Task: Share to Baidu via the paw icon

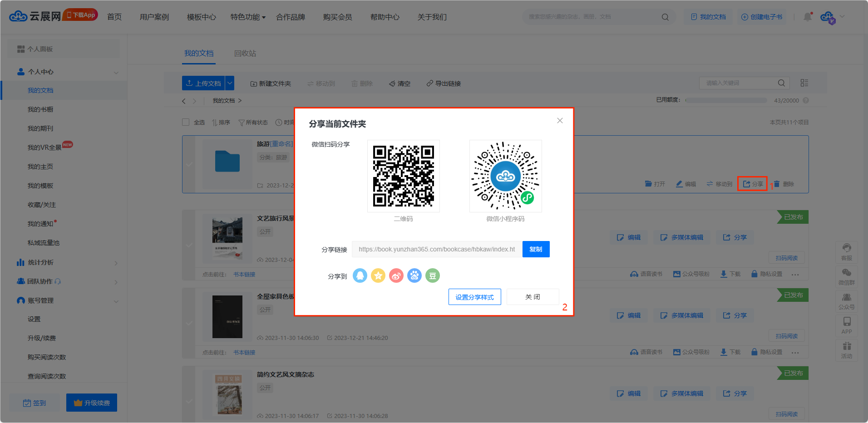Action: tap(414, 275)
